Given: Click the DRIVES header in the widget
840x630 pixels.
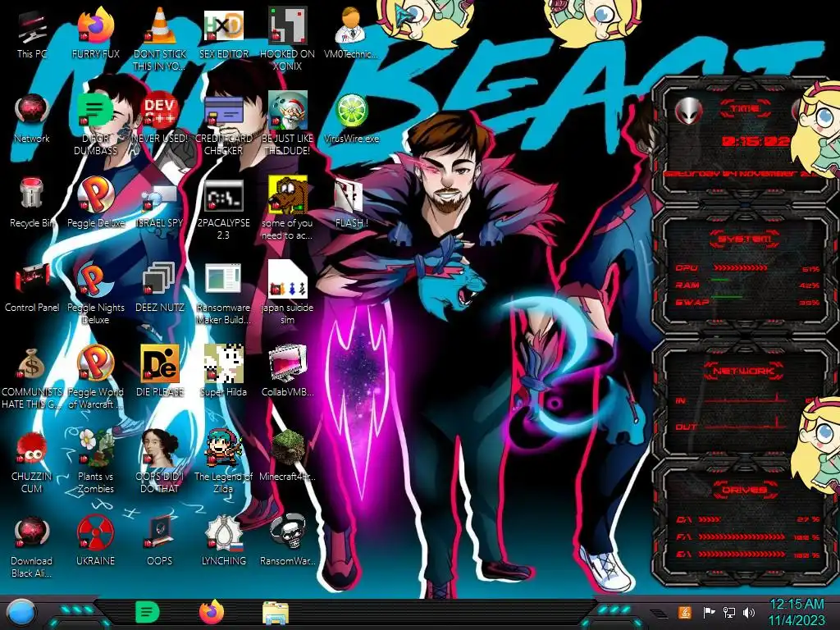Looking at the screenshot, I should click(743, 490).
